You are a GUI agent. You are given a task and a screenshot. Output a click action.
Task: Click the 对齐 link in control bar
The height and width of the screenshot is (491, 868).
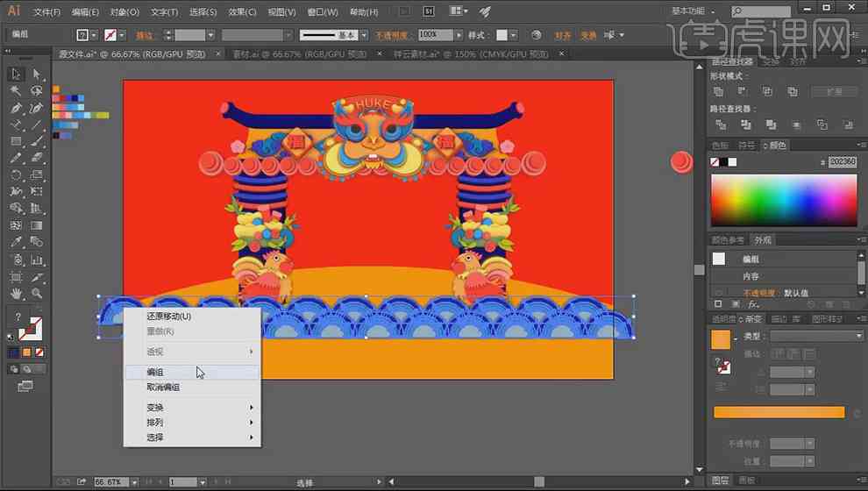tap(563, 35)
